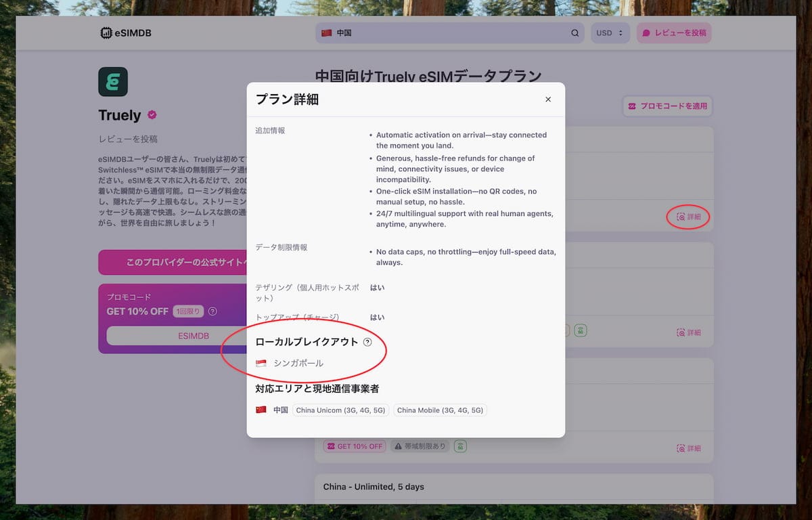Click the GET 10% OFF plan badge

click(354, 446)
